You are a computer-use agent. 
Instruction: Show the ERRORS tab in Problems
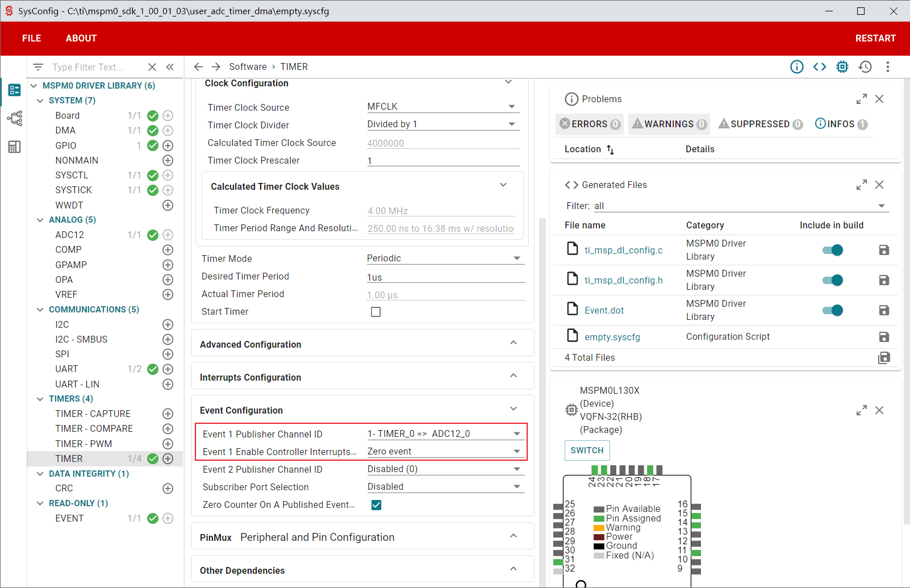(x=590, y=124)
